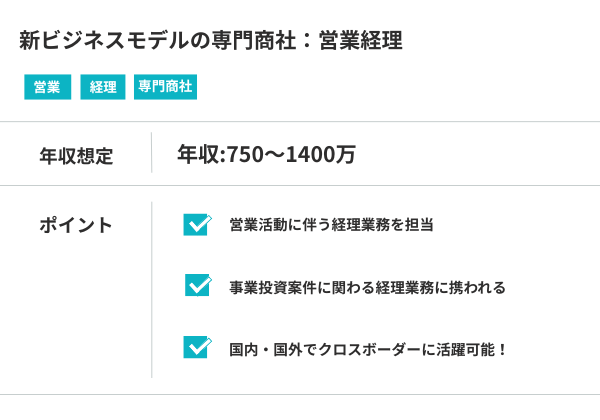Open the 専門商社 tag

coord(166,87)
